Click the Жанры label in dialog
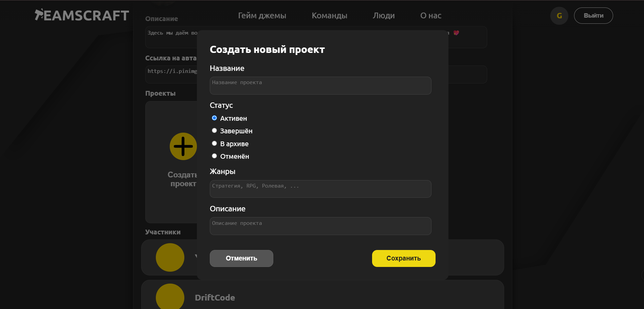 click(x=222, y=171)
